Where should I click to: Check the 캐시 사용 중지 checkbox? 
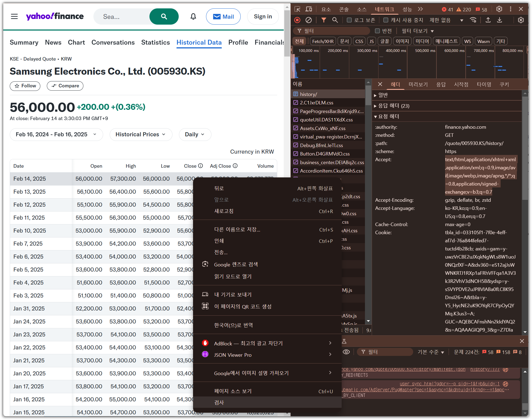coord(386,20)
